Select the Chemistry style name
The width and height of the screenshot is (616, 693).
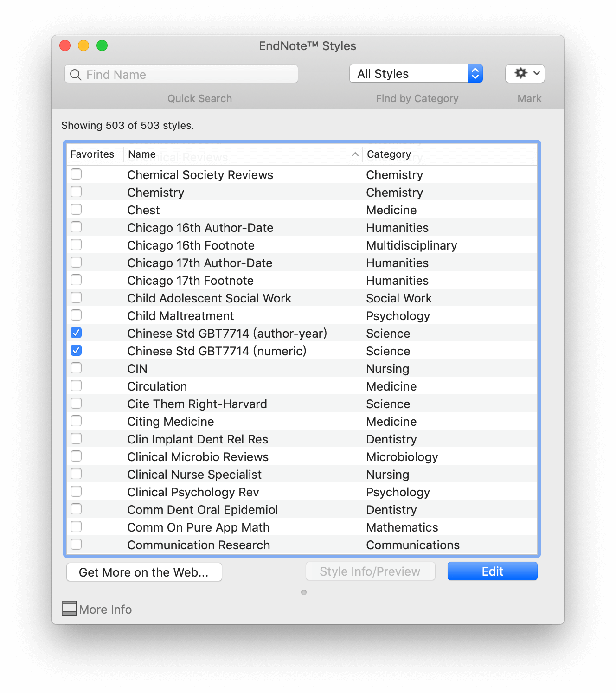(x=156, y=192)
